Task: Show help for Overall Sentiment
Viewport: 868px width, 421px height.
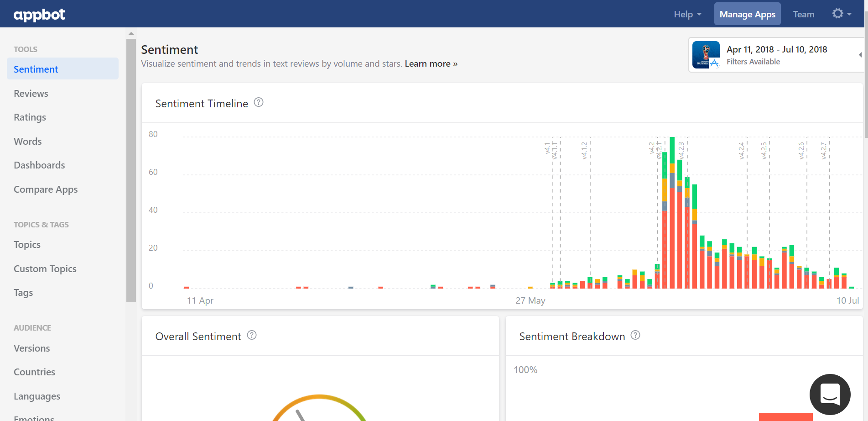Action: tap(252, 335)
